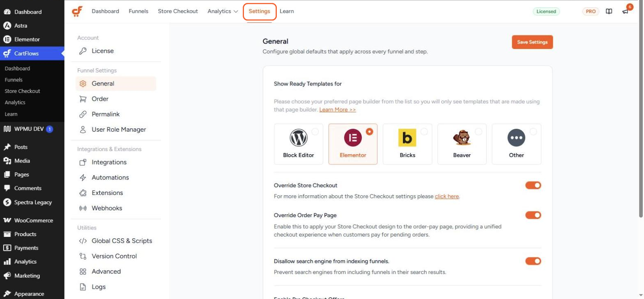Click the Permalink chain icon
This screenshot has height=299, width=644.
click(x=83, y=114)
